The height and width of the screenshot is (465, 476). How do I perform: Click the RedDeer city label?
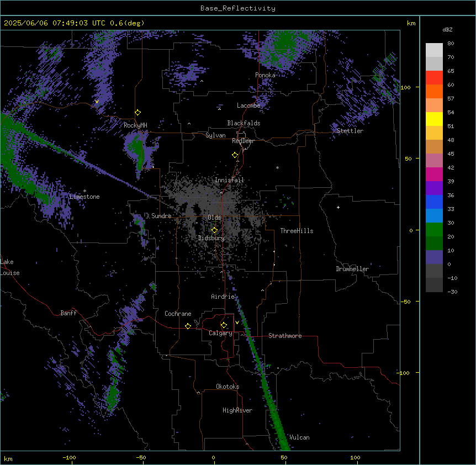point(243,141)
